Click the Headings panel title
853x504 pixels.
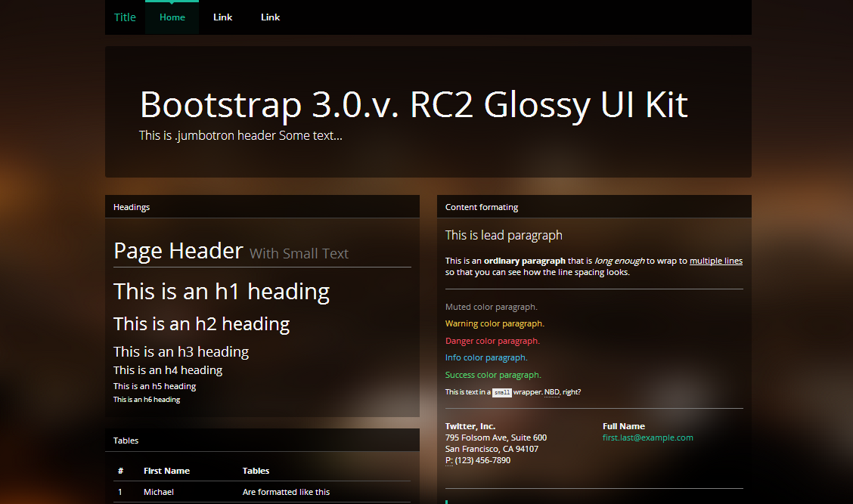[132, 207]
